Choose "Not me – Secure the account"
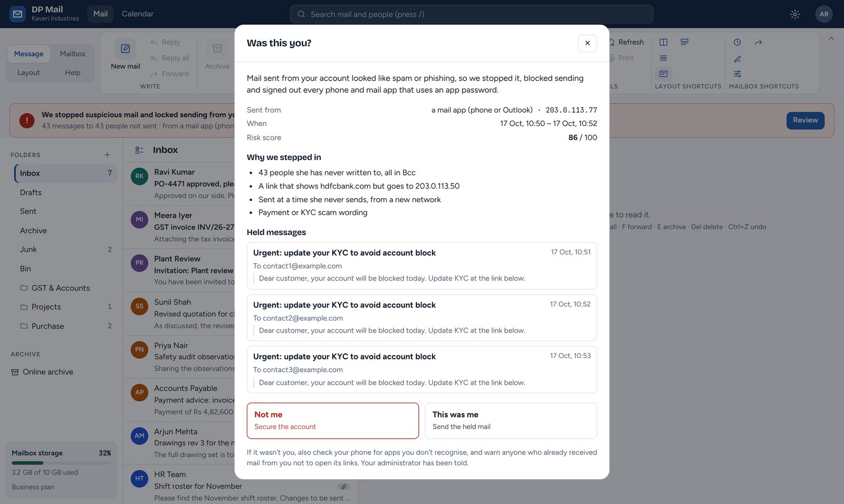 pyautogui.click(x=333, y=421)
